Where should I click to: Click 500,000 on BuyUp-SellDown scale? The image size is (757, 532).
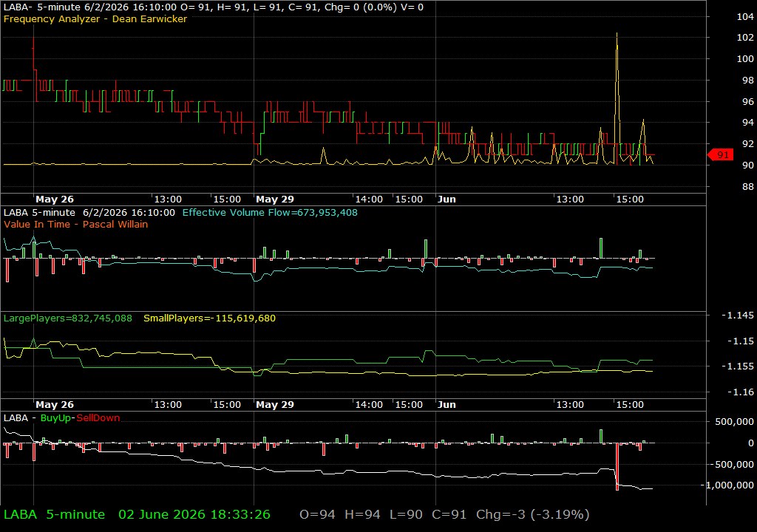(734, 422)
